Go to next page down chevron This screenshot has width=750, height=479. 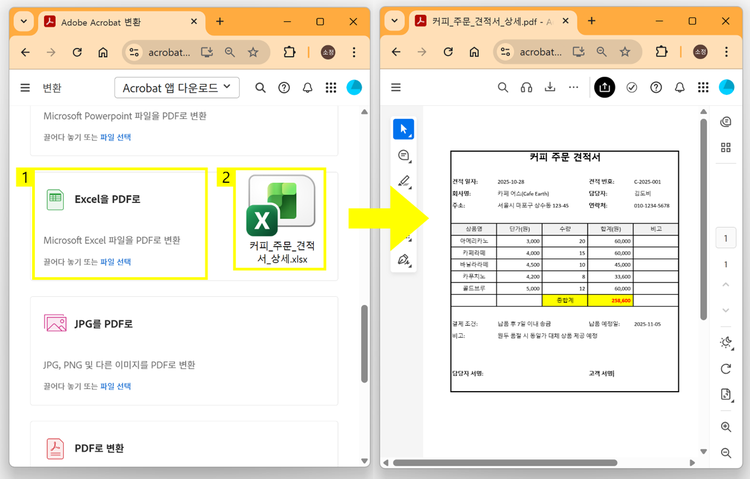(726, 310)
